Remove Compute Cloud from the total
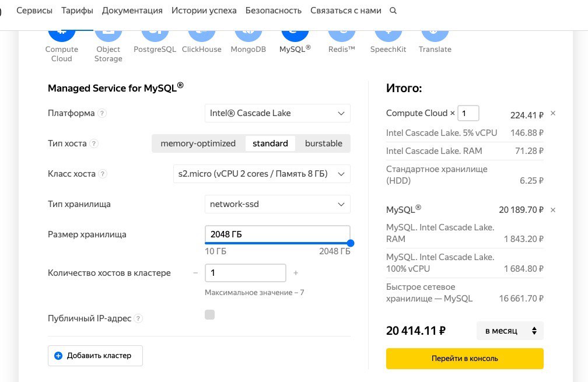This screenshot has height=382, width=588. coord(553,113)
